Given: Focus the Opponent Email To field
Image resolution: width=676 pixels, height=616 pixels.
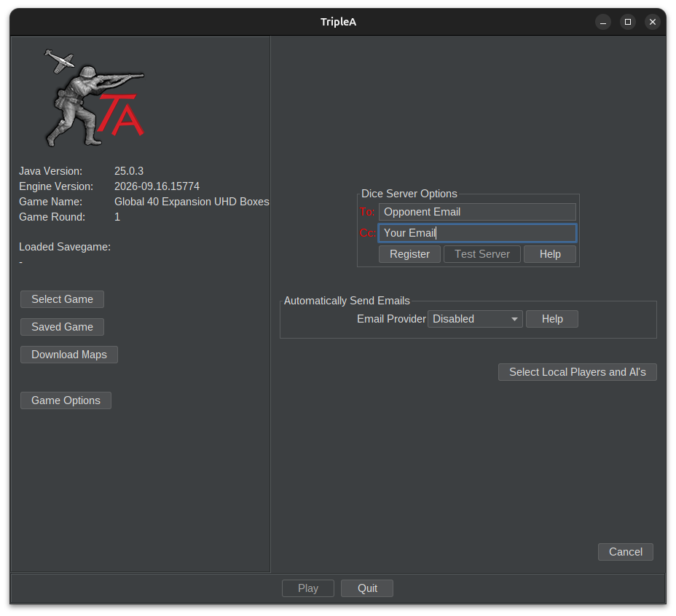Looking at the screenshot, I should pos(477,212).
